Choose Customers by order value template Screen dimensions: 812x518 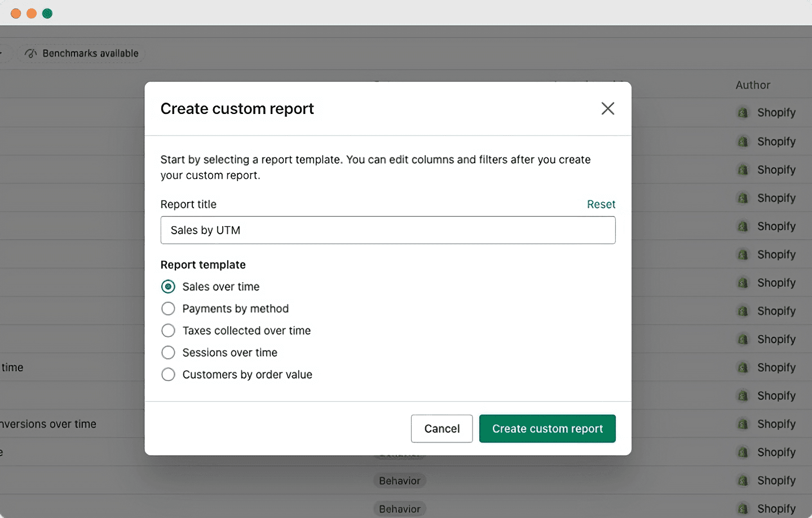click(168, 375)
